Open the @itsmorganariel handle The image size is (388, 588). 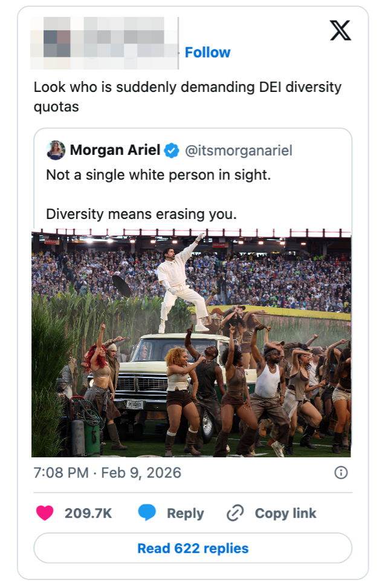[238, 151]
